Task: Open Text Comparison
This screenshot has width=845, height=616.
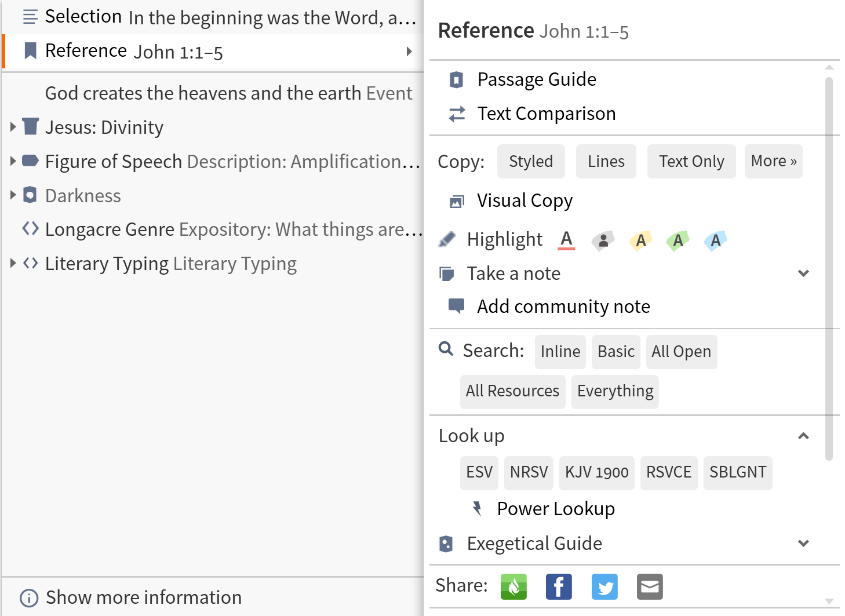Action: [547, 114]
